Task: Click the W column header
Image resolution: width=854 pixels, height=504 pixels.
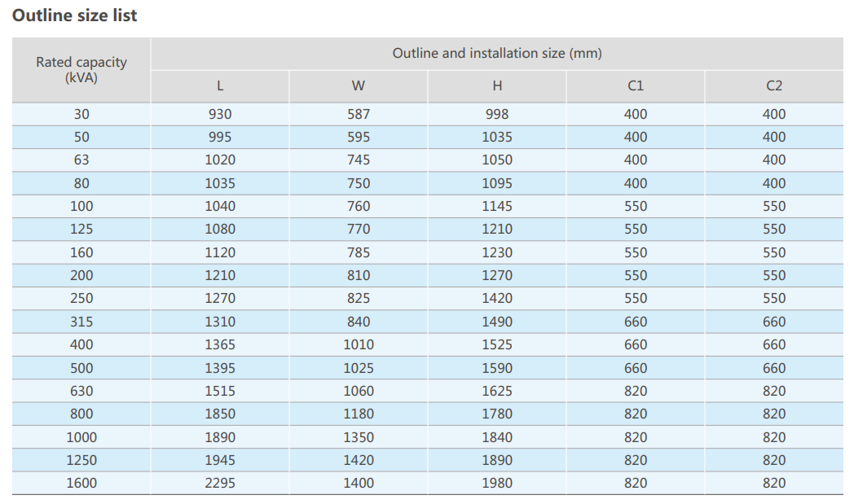Action: 359,86
